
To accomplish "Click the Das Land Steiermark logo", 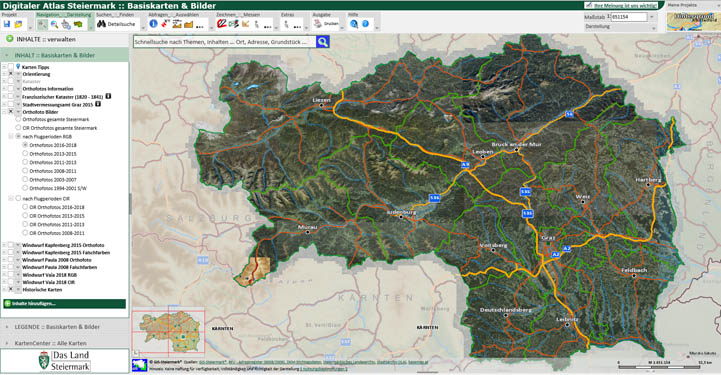I will click(64, 361).
